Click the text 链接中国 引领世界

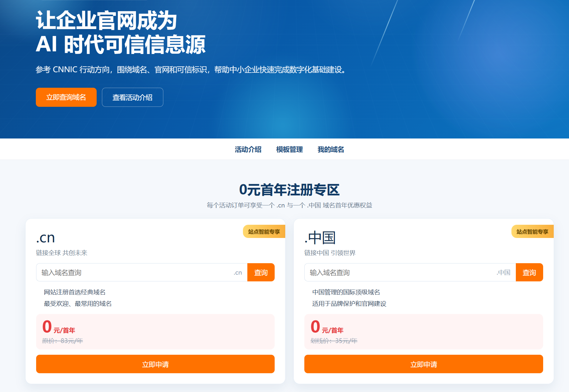pyautogui.click(x=330, y=253)
